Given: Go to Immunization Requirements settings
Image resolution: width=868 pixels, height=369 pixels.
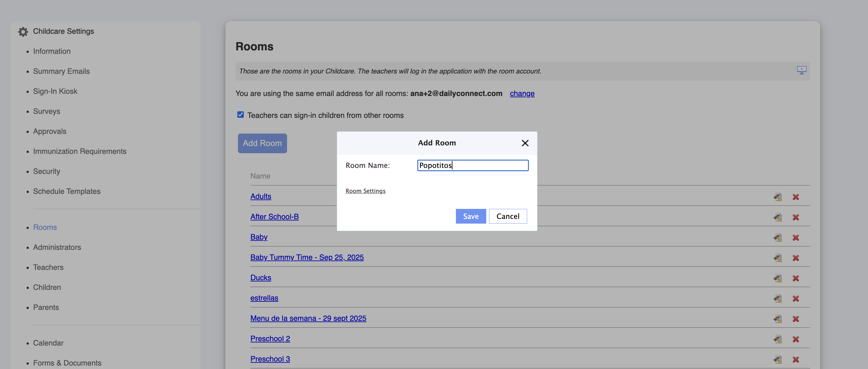Looking at the screenshot, I should [79, 151].
